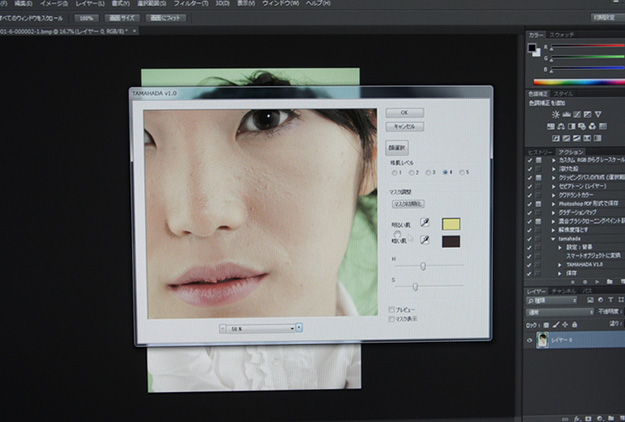Hide the レイヤー 0 layer visibility
Screen dimensions: 625x422
point(530,340)
